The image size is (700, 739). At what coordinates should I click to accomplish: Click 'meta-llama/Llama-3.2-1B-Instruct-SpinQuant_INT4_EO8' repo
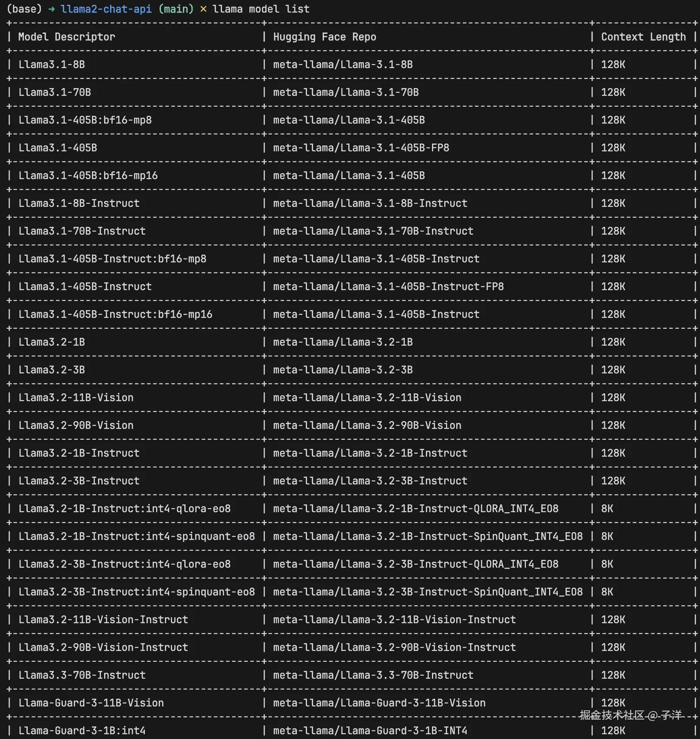[428, 536]
